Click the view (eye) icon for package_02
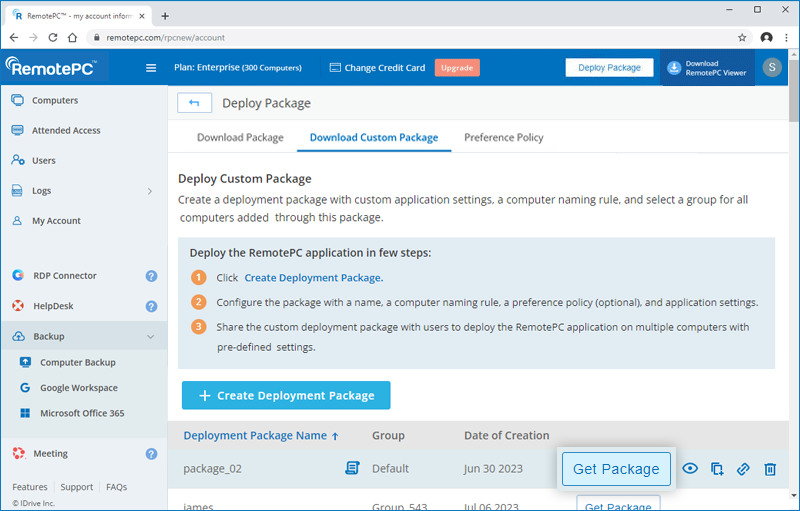Screen dimensions: 800x511 [x=690, y=468]
